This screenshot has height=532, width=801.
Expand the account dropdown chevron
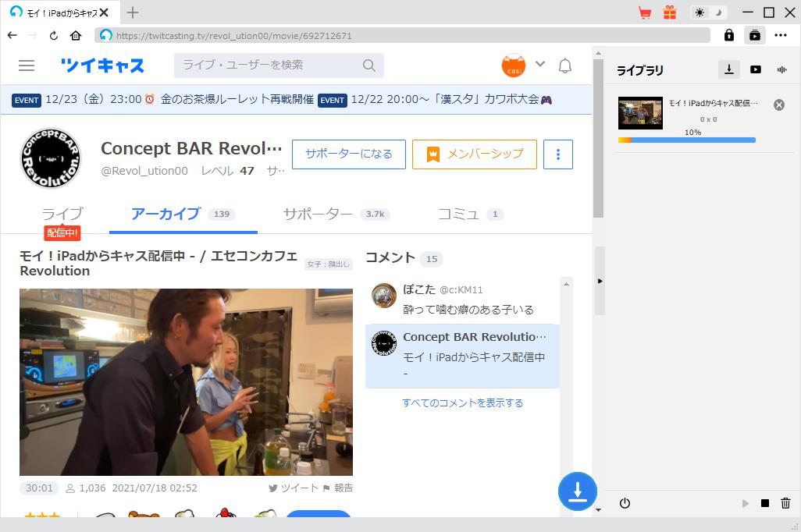coord(539,64)
